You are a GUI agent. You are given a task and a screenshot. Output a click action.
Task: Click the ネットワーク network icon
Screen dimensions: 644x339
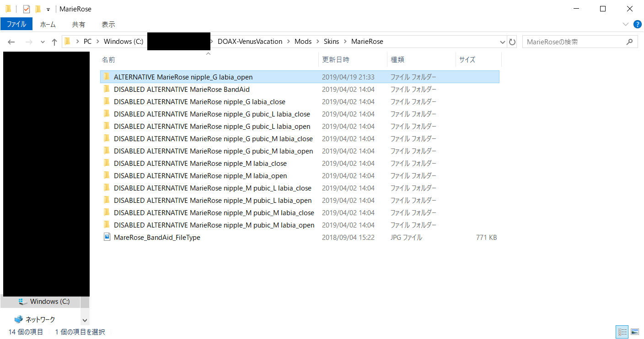click(x=18, y=319)
